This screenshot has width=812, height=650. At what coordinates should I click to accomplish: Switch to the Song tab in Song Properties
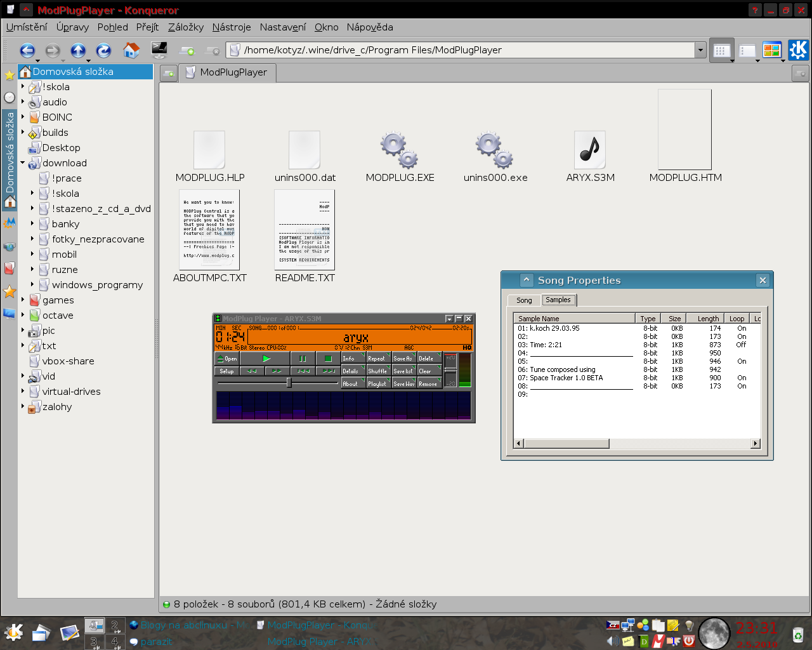coord(524,300)
